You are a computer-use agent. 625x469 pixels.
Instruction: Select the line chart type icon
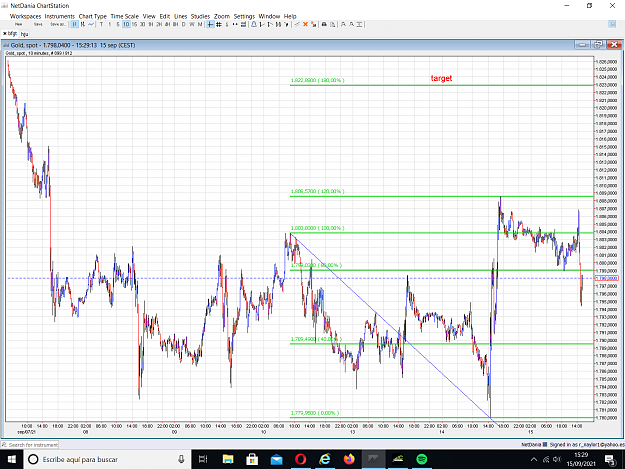click(91, 24)
